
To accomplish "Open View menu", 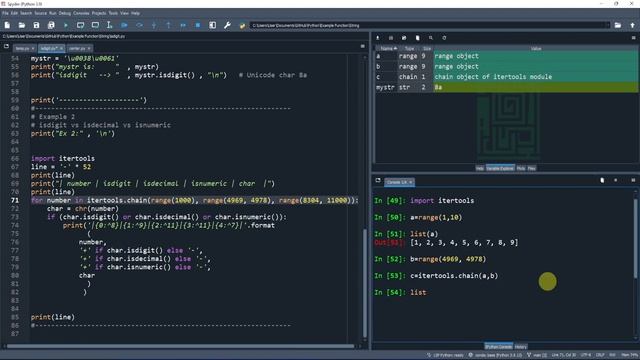I will [124, 13].
